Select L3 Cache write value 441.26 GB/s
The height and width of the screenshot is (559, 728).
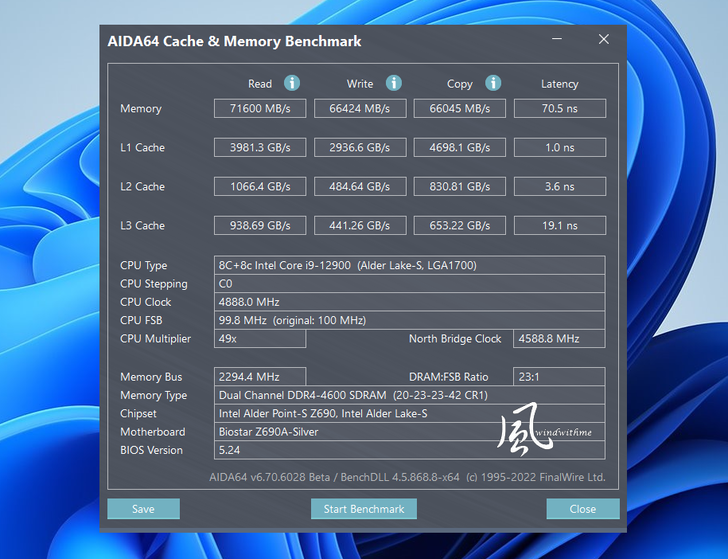tap(360, 225)
